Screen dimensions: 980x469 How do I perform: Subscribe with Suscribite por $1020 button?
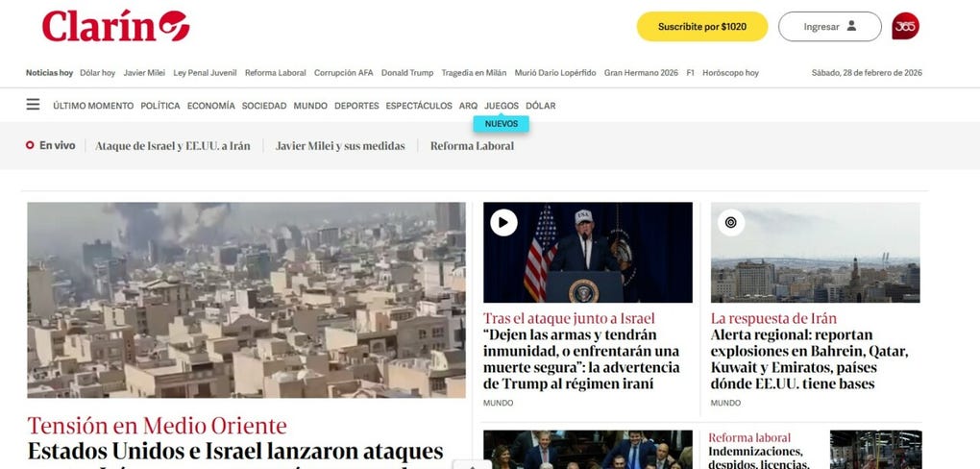(x=702, y=27)
